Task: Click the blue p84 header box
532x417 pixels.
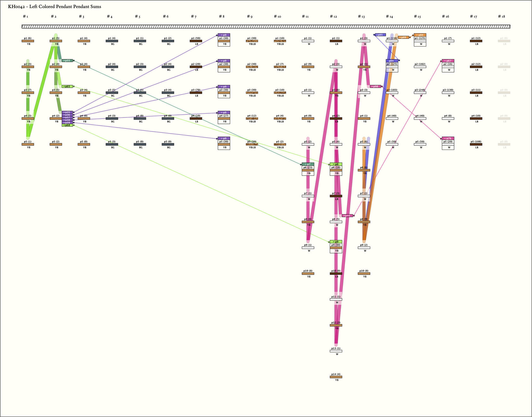Action: click(x=392, y=61)
